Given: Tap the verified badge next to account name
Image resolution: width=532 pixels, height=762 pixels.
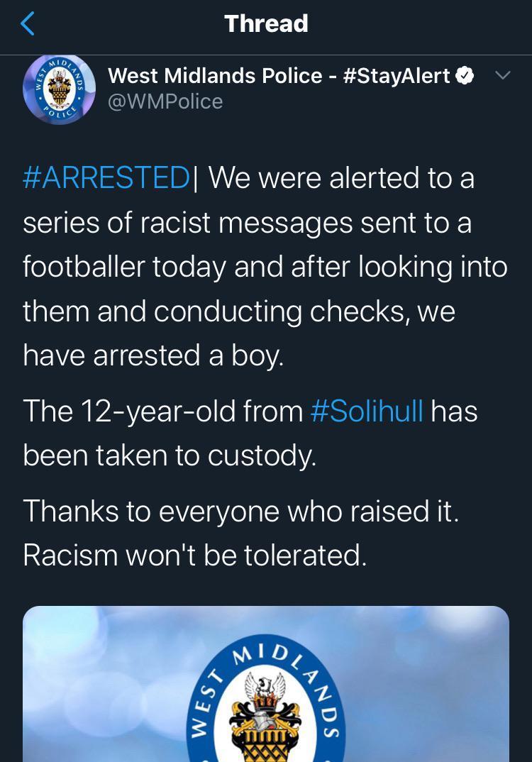Looking at the screenshot, I should point(465,76).
